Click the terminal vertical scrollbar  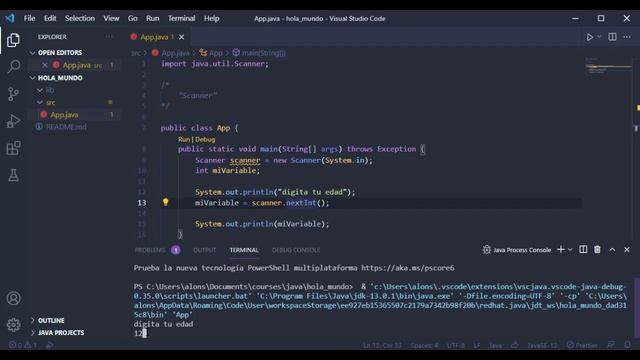click(x=636, y=308)
